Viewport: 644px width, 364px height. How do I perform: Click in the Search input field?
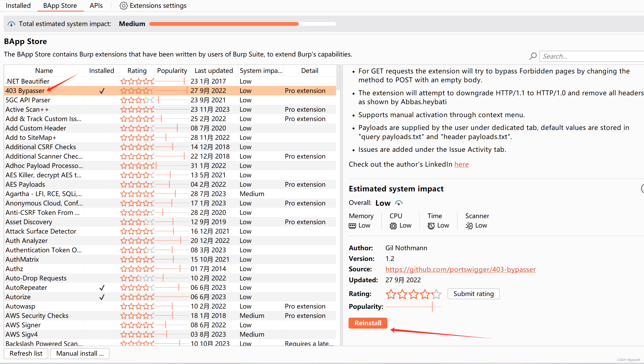tap(590, 56)
